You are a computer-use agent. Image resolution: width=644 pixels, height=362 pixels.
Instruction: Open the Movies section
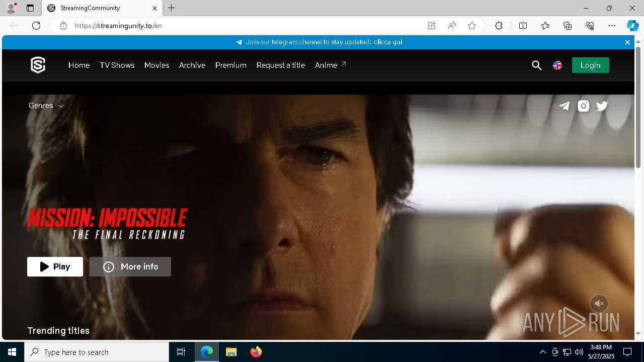click(x=156, y=65)
